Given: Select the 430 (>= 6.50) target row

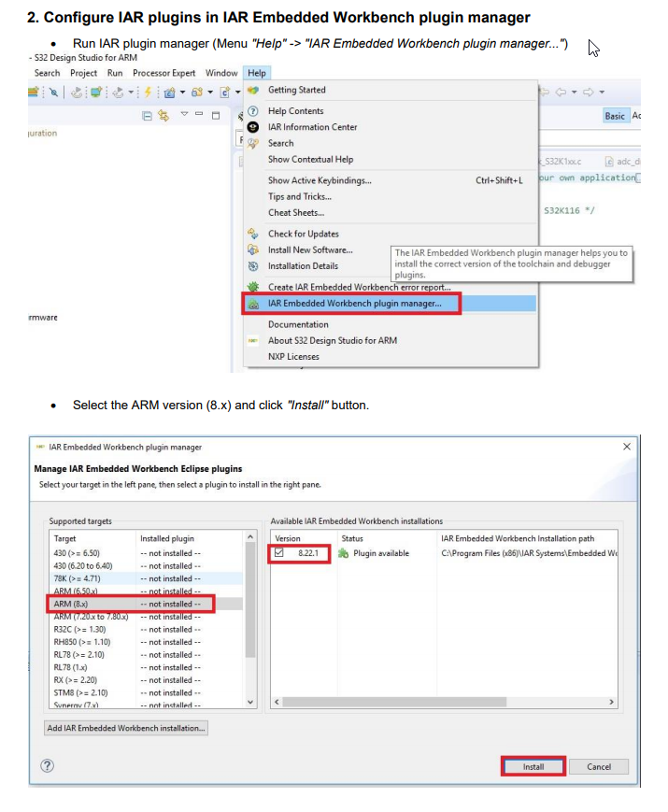Looking at the screenshot, I should coord(146,553).
